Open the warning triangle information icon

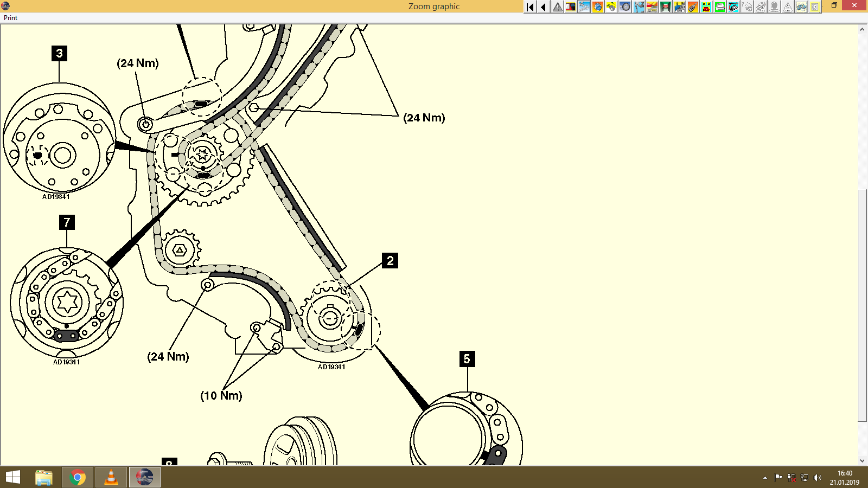[x=556, y=7]
